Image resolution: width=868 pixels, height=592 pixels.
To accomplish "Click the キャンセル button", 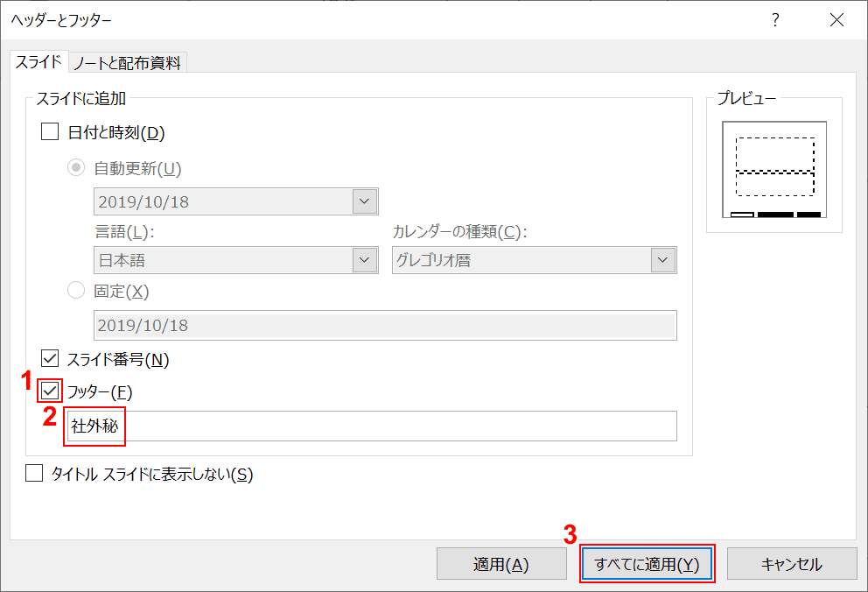I will point(792,564).
